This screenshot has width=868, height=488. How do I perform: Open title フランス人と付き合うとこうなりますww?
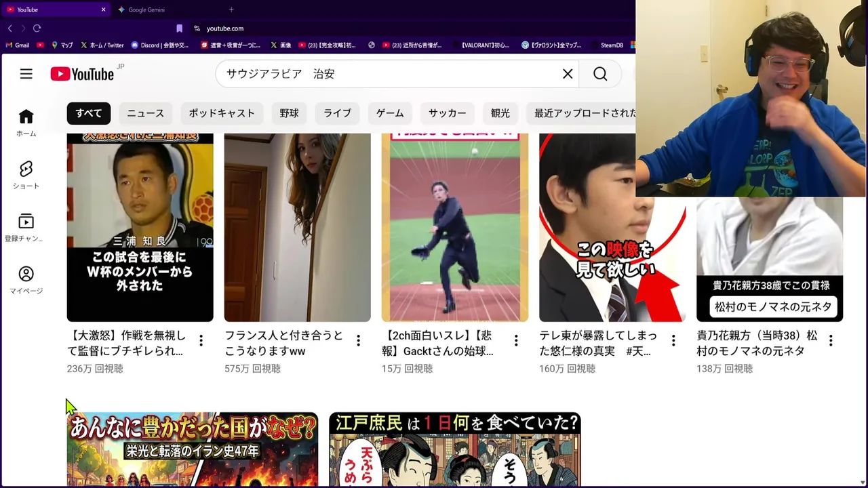point(284,343)
